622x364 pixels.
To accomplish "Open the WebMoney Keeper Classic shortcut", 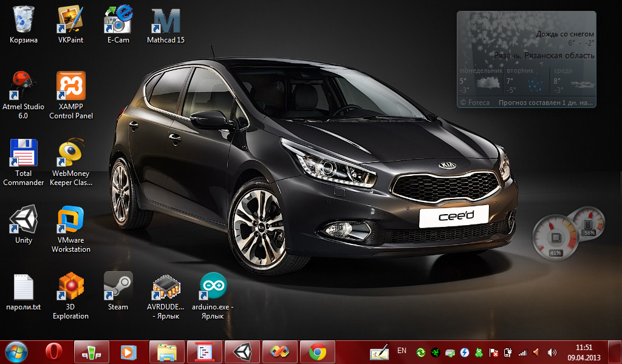I will coord(70,153).
